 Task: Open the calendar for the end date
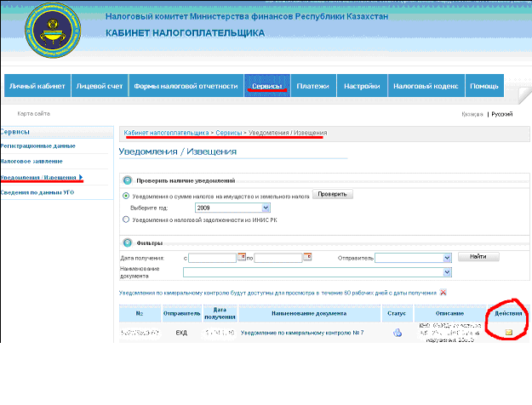pyautogui.click(x=307, y=257)
